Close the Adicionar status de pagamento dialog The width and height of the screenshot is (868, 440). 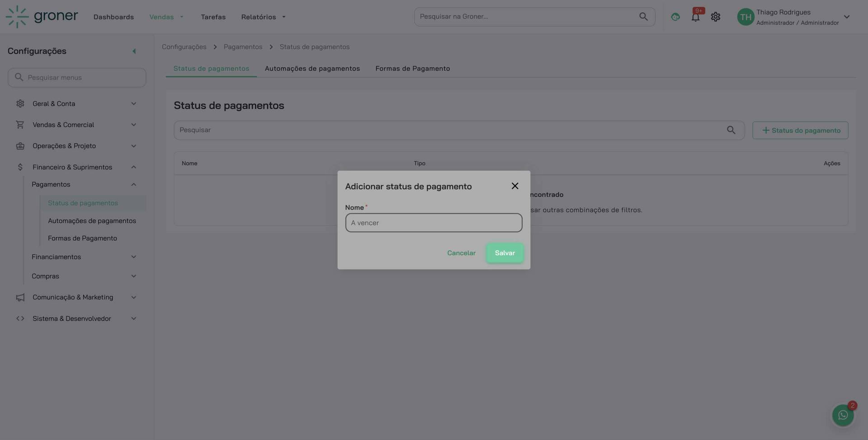pyautogui.click(x=514, y=186)
